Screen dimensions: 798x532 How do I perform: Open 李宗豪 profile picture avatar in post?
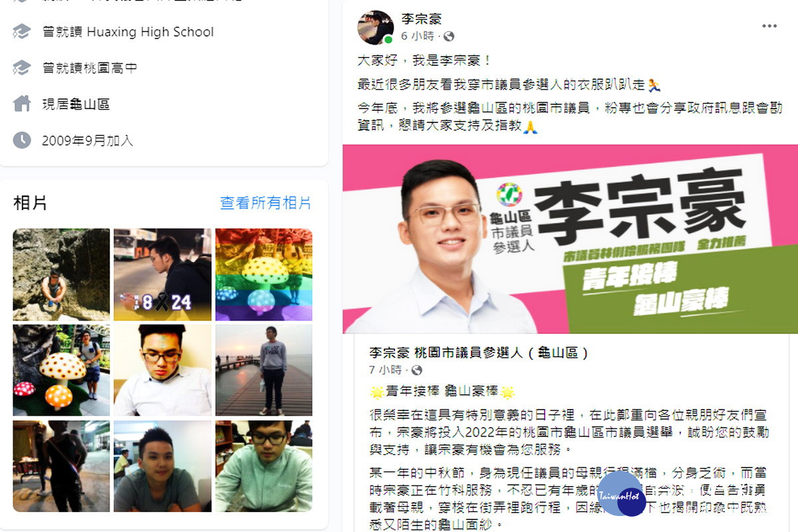[375, 27]
